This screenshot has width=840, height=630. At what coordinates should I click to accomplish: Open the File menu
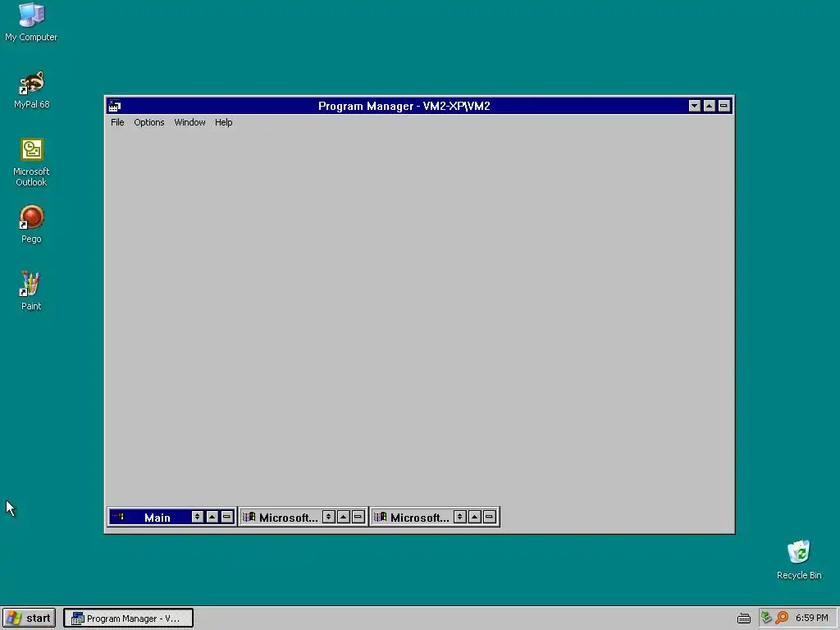click(117, 122)
